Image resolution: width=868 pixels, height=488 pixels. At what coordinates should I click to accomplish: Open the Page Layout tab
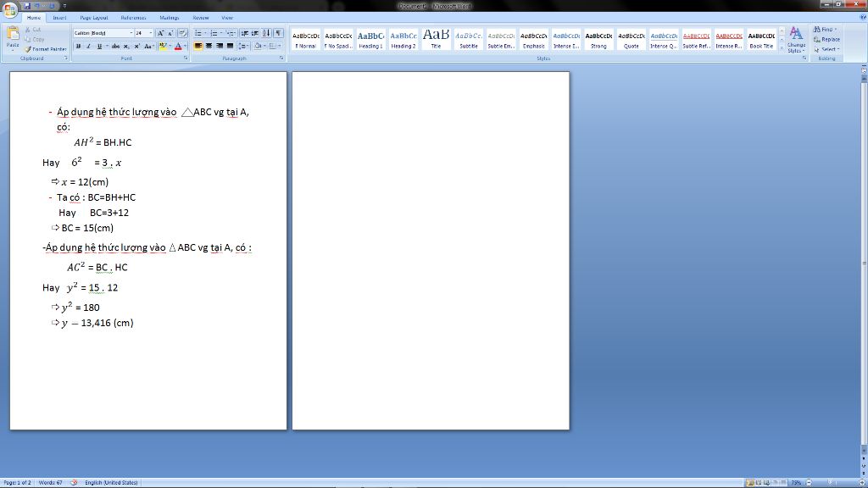[93, 18]
